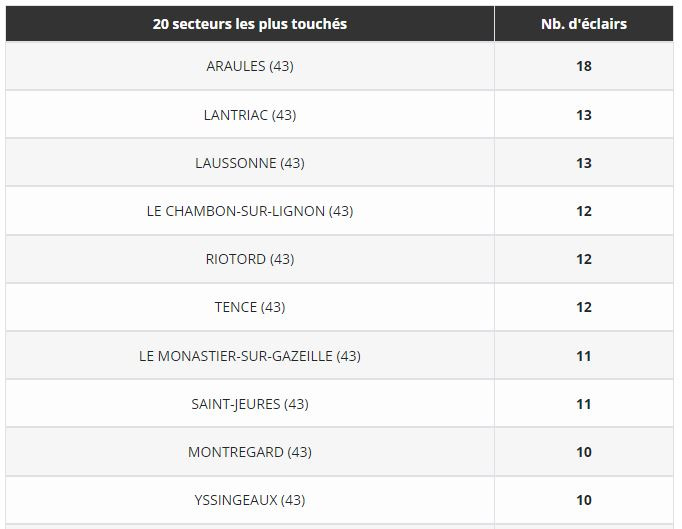Click the RIOTORD (43) cell
This screenshot has width=682, height=529.
tap(250, 259)
